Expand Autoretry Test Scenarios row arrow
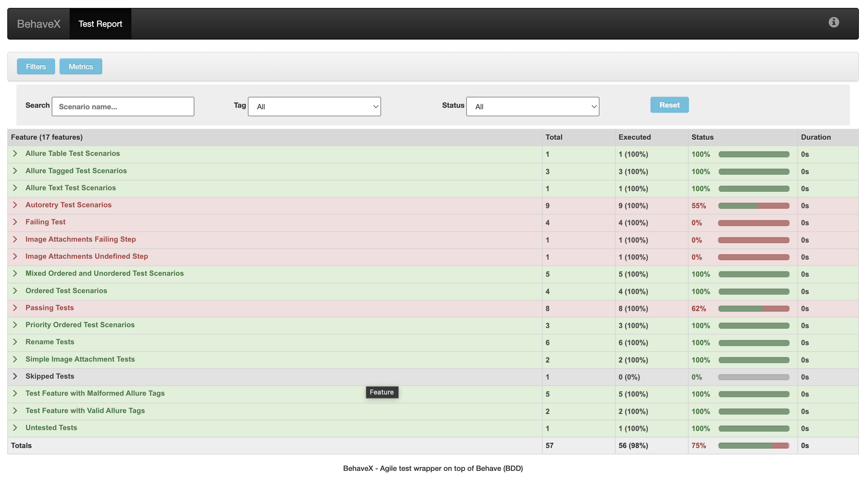 15,205
